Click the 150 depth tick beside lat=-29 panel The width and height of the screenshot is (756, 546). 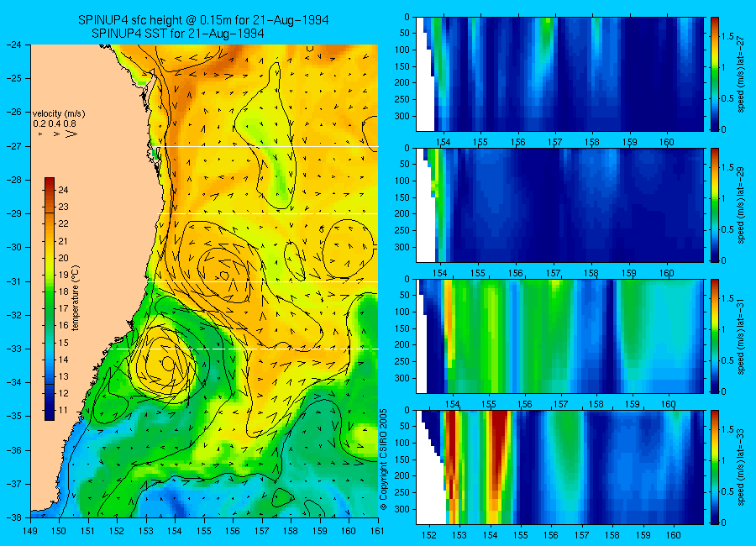pos(402,197)
